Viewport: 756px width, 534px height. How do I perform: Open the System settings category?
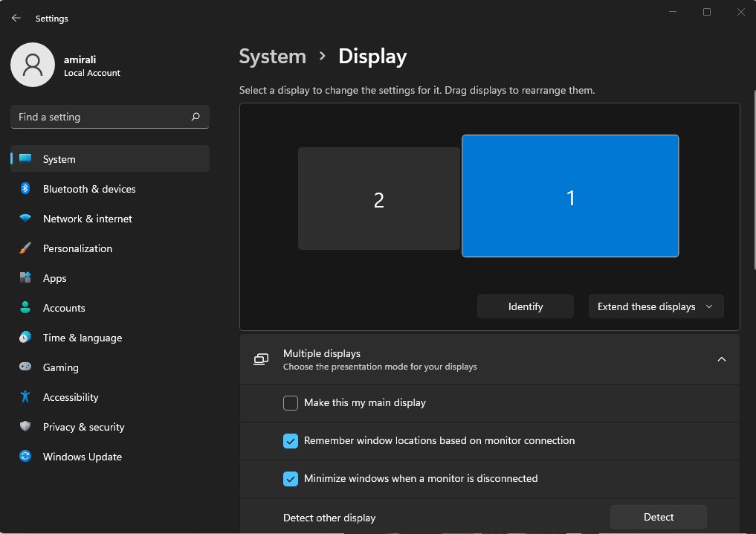point(110,158)
